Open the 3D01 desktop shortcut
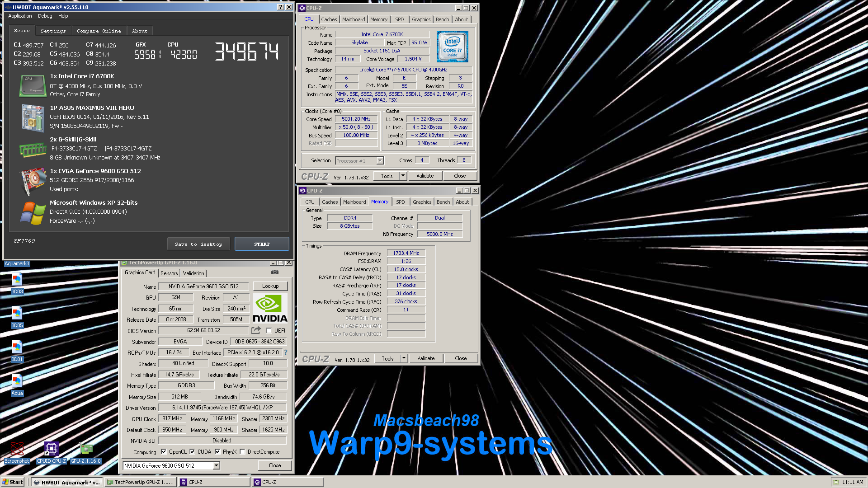Screen dimensions: 868x488 click(x=17, y=351)
